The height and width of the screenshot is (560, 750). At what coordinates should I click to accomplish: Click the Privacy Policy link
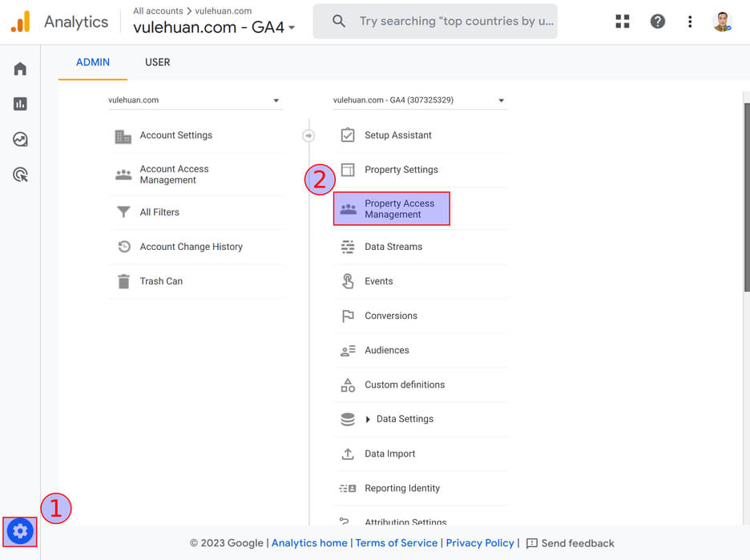[x=480, y=543]
